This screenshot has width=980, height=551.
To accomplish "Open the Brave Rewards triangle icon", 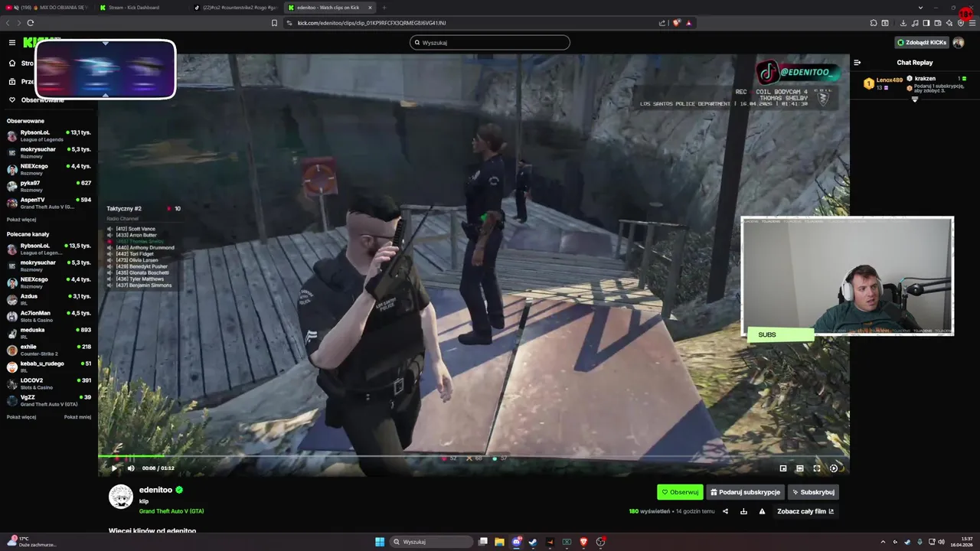I will [x=688, y=23].
